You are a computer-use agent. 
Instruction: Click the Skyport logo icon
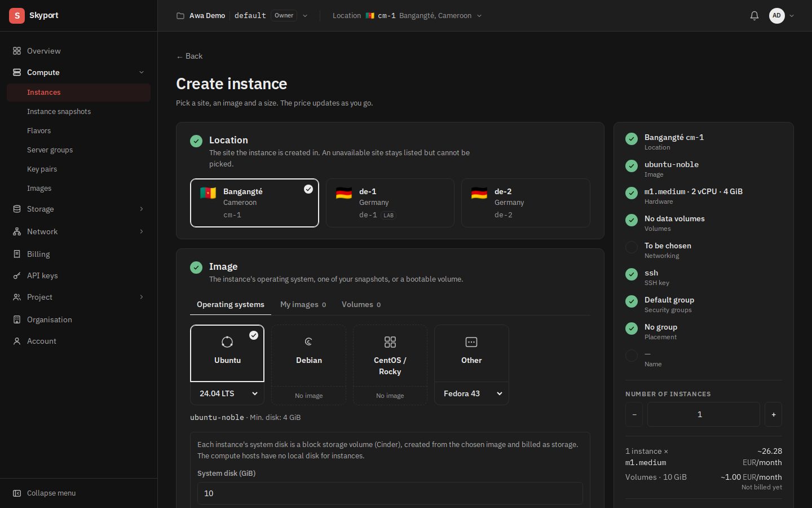pos(17,16)
